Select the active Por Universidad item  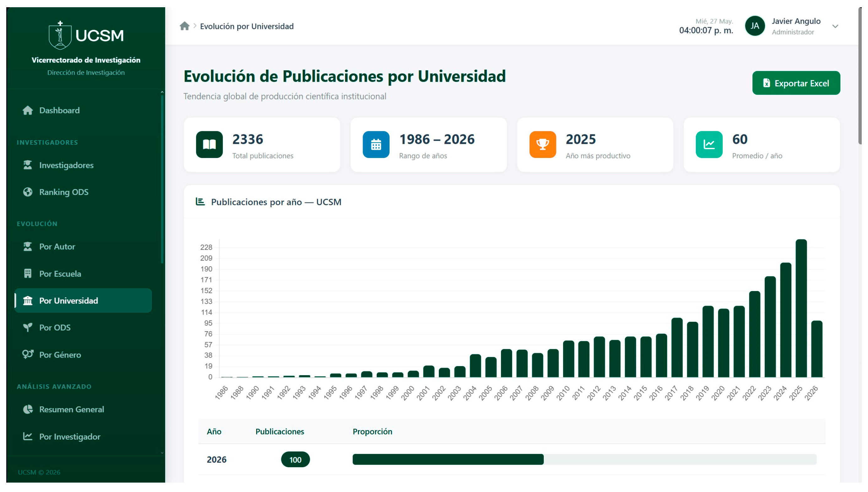tap(83, 301)
